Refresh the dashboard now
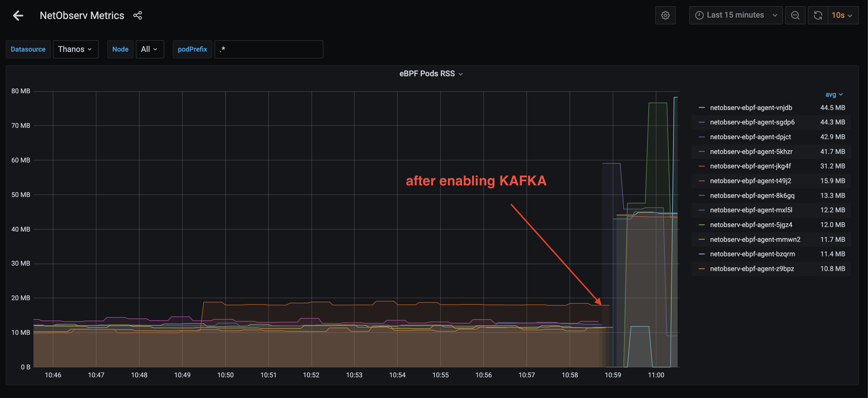This screenshot has height=398, width=868. pyautogui.click(x=818, y=16)
